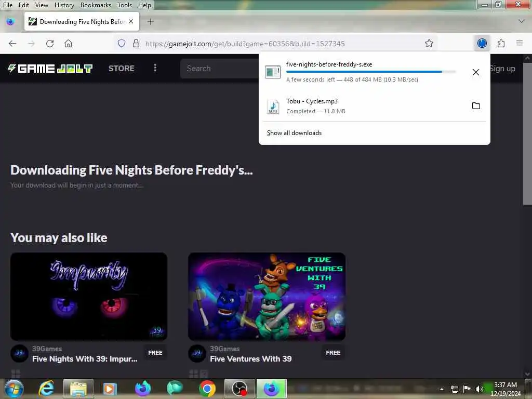Open the Impurity game thumbnail
532x399 pixels.
point(88,296)
